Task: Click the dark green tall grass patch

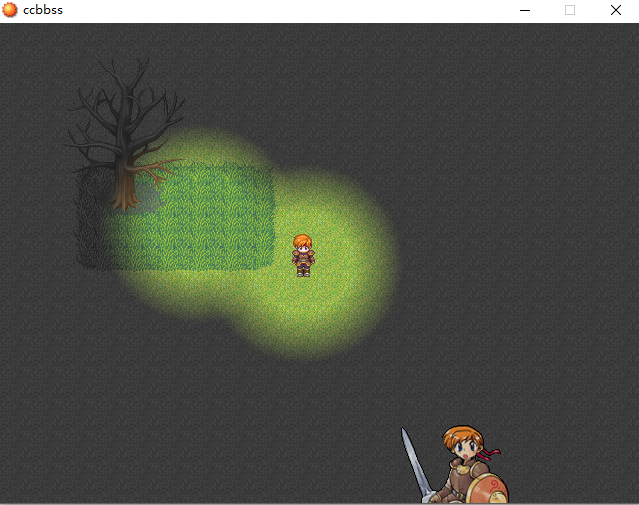Action: point(175,218)
